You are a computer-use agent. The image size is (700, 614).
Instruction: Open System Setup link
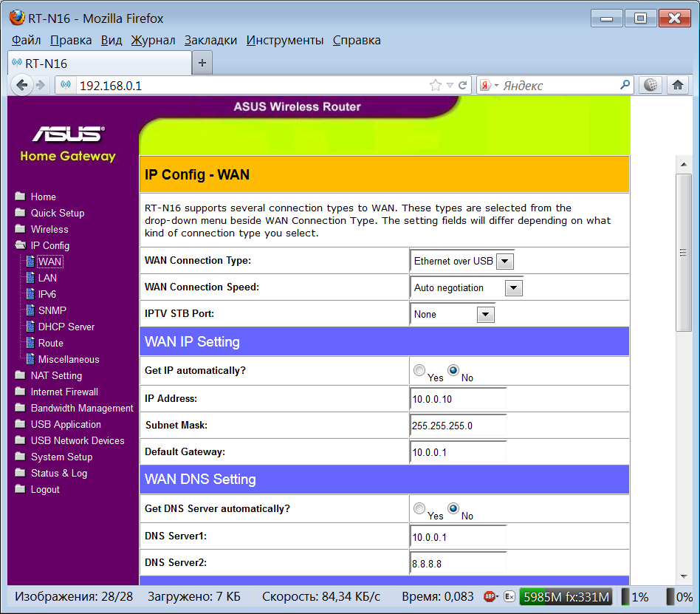pos(61,457)
